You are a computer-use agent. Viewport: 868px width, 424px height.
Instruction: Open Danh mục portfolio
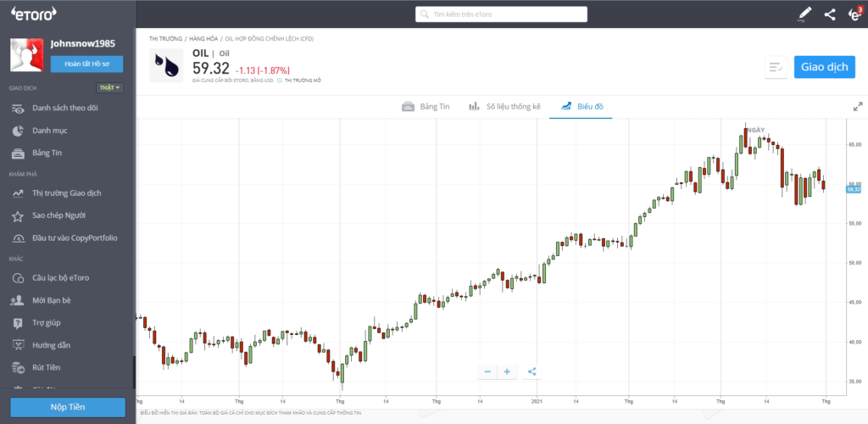(50, 131)
